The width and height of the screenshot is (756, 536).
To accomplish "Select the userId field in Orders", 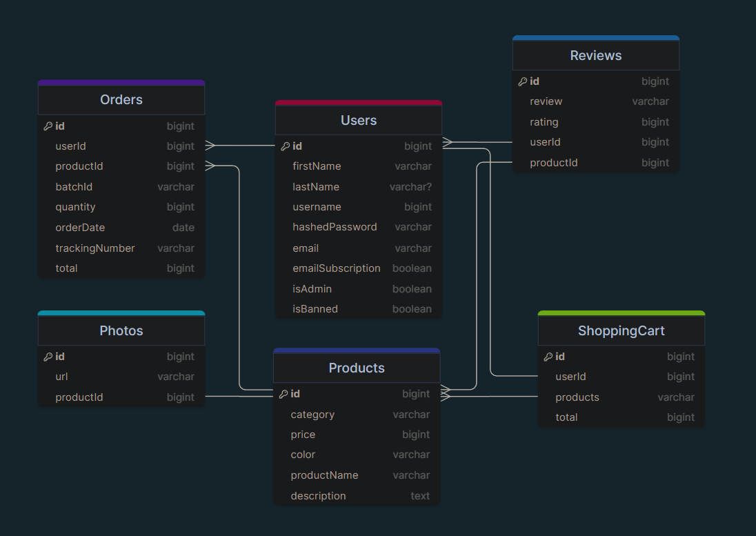I will click(121, 146).
